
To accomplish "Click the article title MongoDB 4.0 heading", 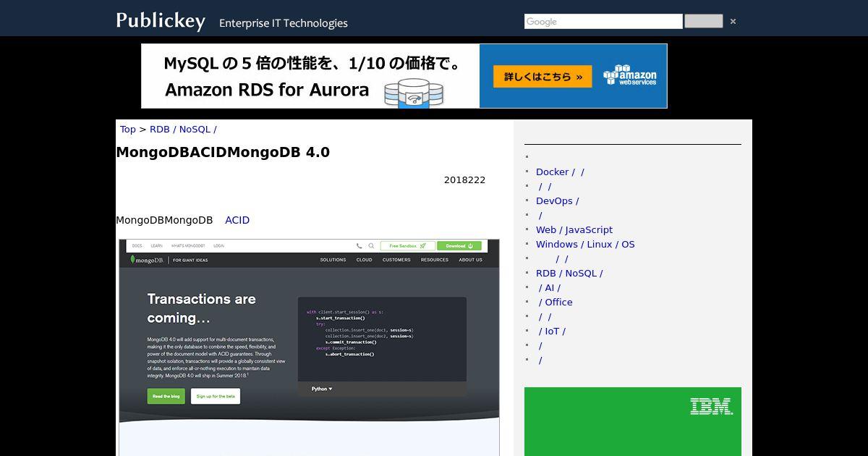I will pos(223,153).
